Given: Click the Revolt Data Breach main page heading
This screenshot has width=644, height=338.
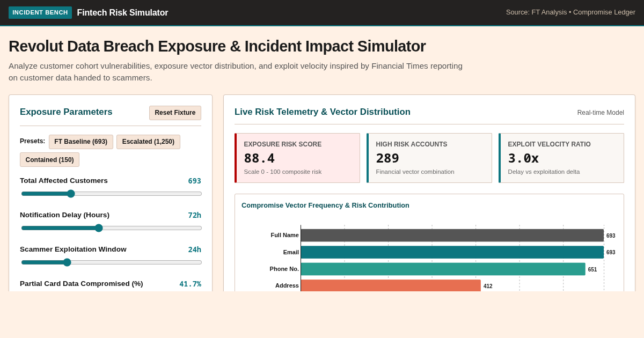Looking at the screenshot, I should point(217,46).
